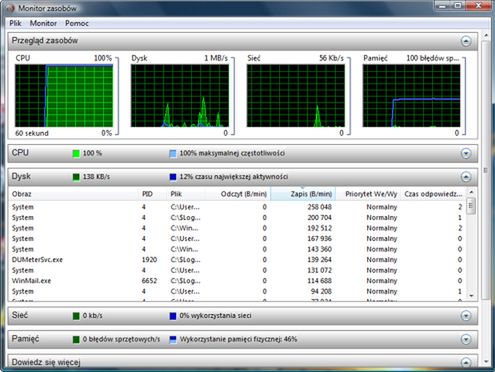This screenshot has width=495, height=372.
Task: Click the green Dysk 138 KB/s indicator square
Action: [x=76, y=177]
